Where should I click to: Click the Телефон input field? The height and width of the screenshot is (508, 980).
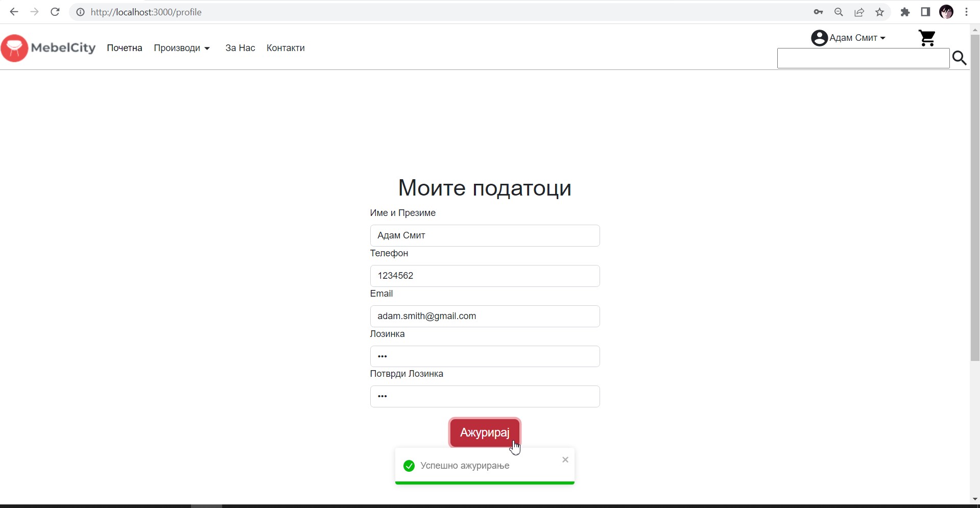coord(485,276)
